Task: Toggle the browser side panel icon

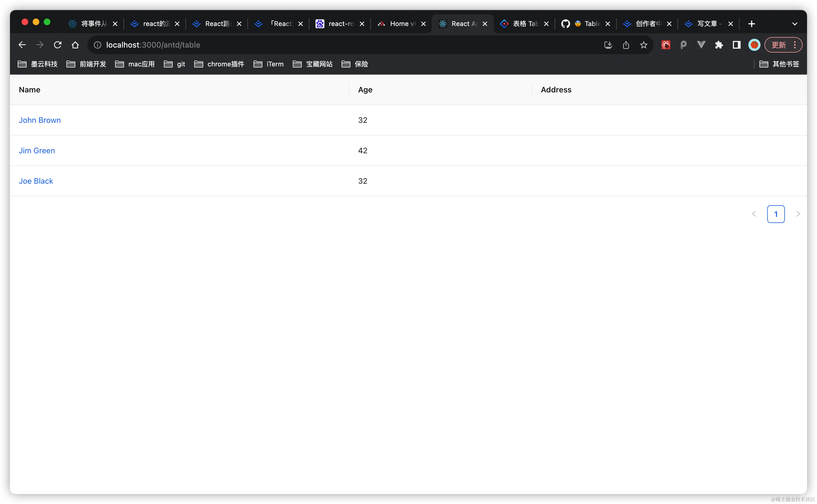Action: (x=736, y=45)
